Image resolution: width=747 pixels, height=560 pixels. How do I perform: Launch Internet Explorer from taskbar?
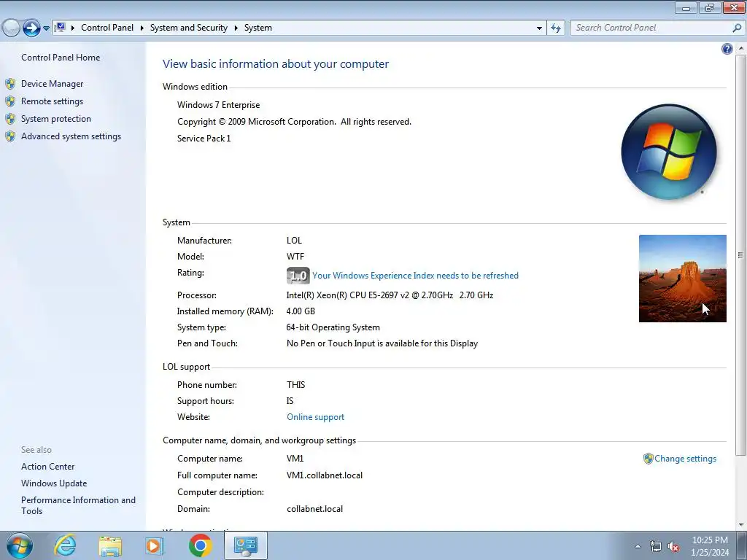(x=65, y=545)
